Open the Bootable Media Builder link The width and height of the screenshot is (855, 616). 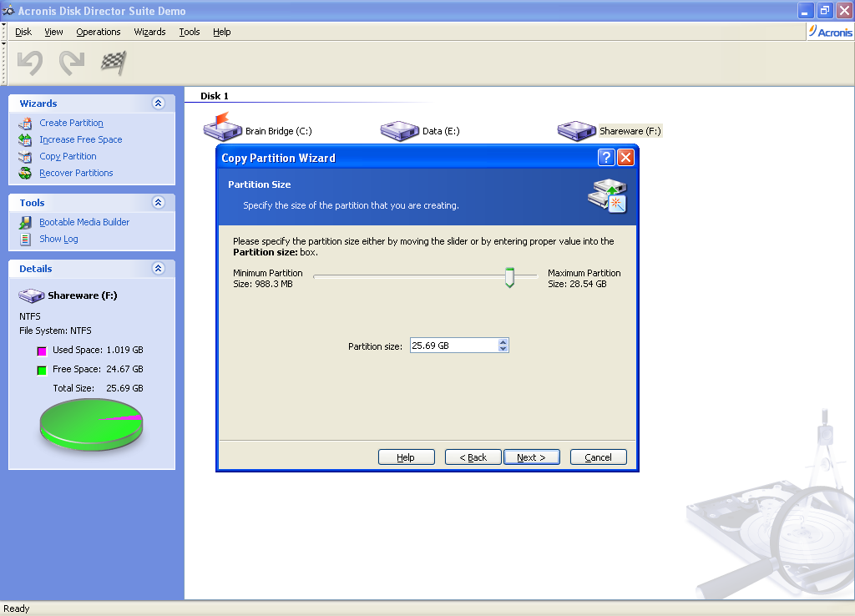(84, 222)
